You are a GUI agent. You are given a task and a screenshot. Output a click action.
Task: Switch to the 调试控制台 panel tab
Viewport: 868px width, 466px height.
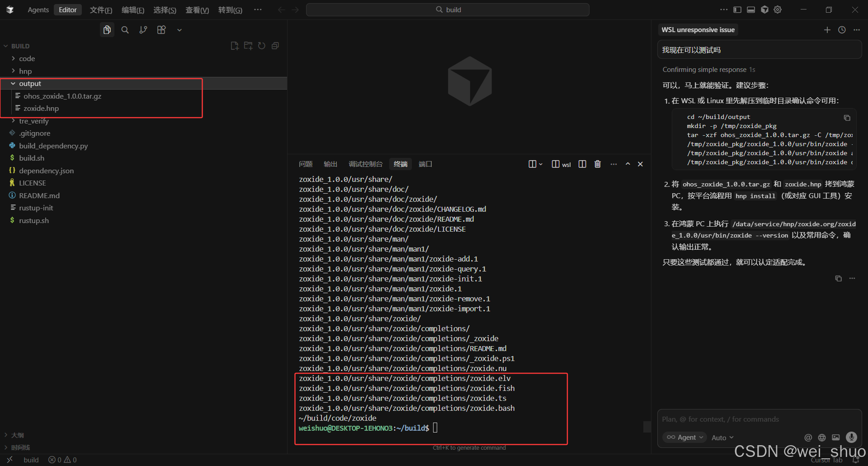pyautogui.click(x=365, y=164)
